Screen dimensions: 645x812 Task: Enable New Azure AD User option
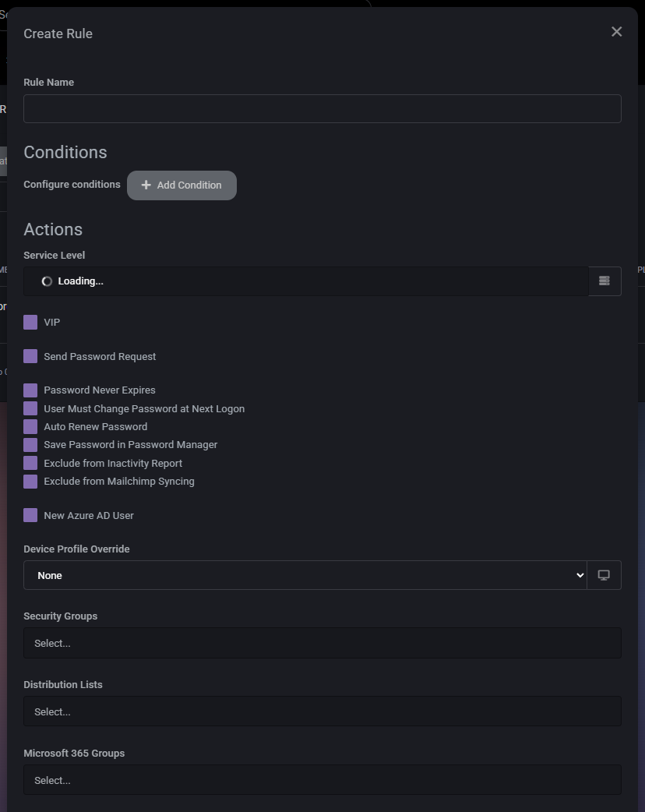pos(30,514)
